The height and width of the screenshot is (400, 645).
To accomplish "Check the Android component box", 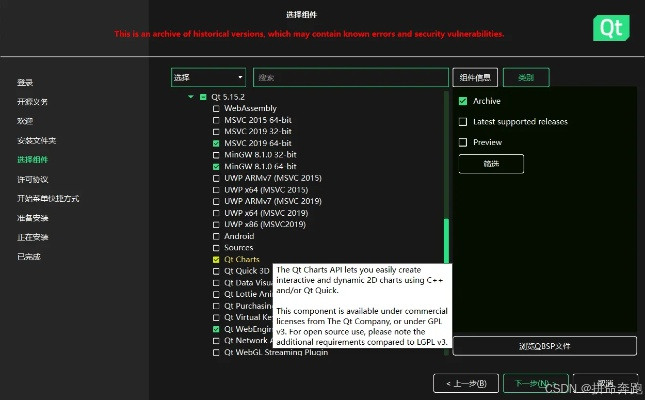I will pyautogui.click(x=216, y=236).
